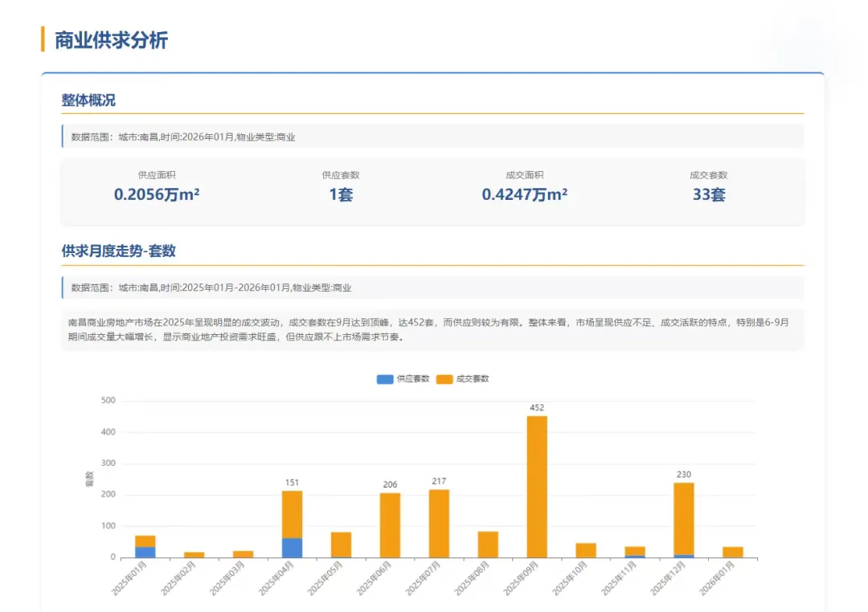868x612 pixels.
Task: Click the 成交套数 metric label
Action: tap(709, 175)
